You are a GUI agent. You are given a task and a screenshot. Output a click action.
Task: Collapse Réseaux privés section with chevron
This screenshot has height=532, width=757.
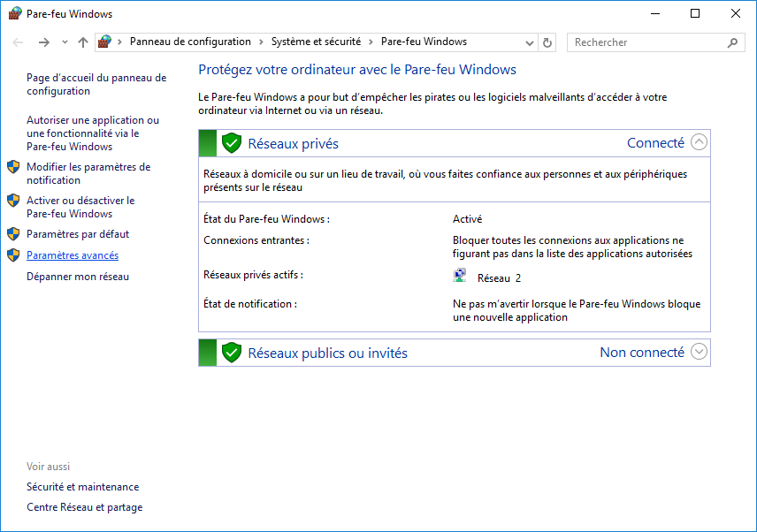click(x=699, y=142)
